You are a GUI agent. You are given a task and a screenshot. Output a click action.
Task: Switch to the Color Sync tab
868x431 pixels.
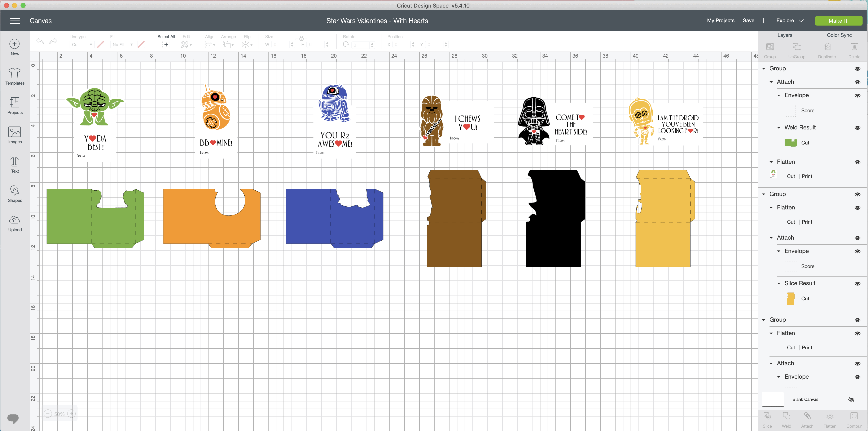click(839, 35)
